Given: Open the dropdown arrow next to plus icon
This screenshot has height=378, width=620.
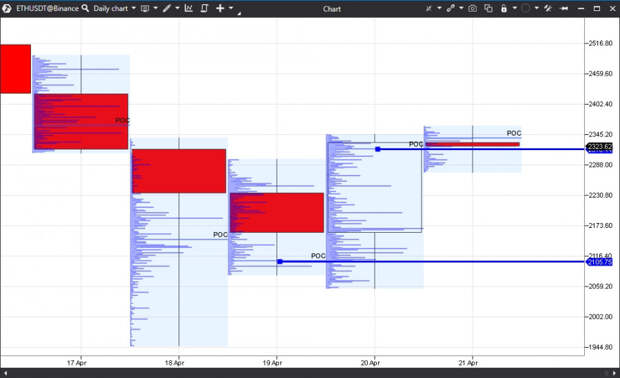Looking at the screenshot, I should click(231, 8).
